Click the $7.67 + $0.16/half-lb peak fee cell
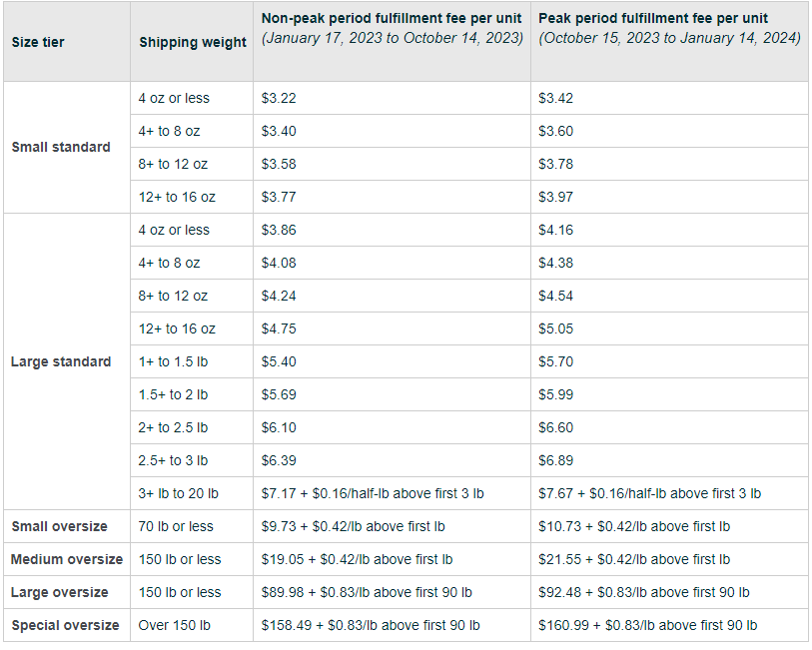This screenshot has width=812, height=650. pos(669,493)
